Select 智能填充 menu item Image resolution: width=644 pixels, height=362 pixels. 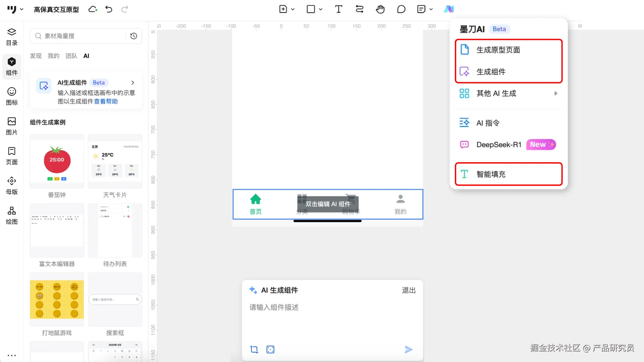(491, 174)
